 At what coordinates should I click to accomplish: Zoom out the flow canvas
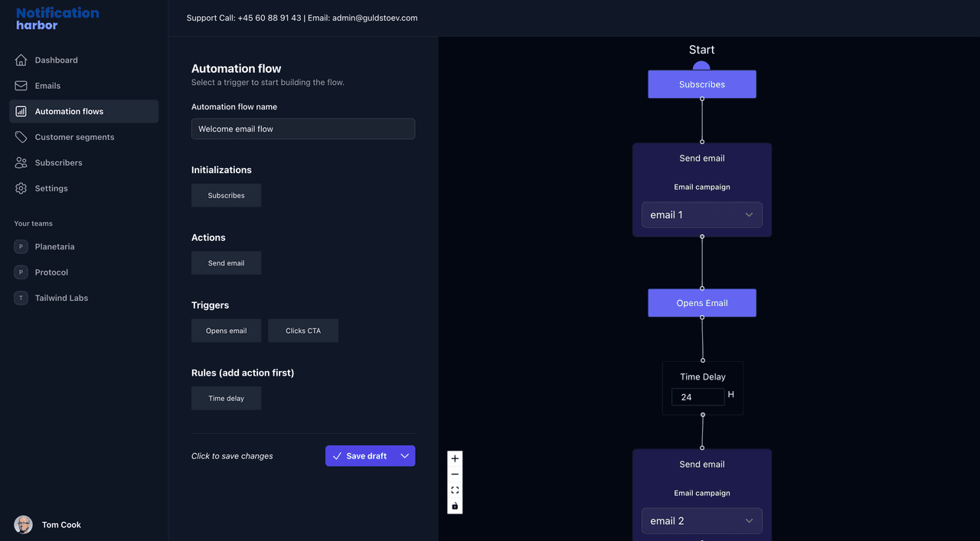coord(455,474)
